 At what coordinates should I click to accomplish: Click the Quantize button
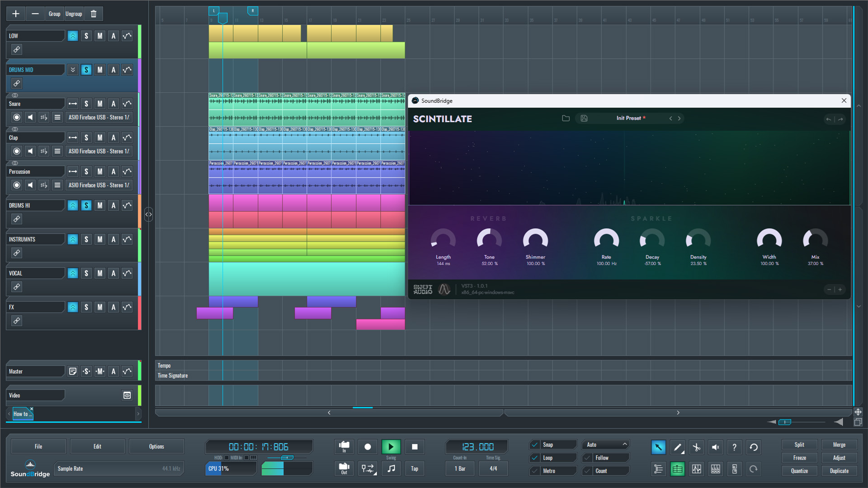pos(799,471)
